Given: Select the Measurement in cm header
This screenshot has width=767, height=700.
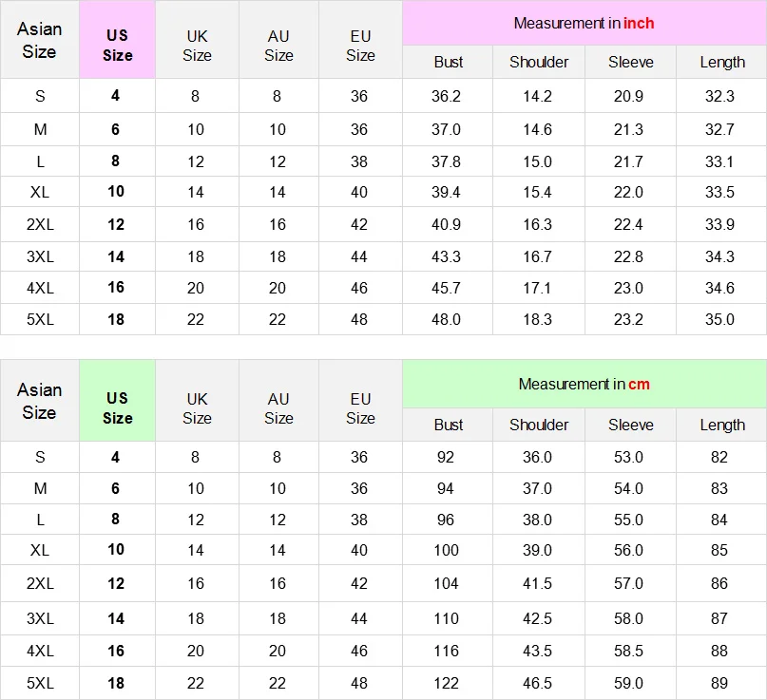Looking at the screenshot, I should tap(585, 384).
